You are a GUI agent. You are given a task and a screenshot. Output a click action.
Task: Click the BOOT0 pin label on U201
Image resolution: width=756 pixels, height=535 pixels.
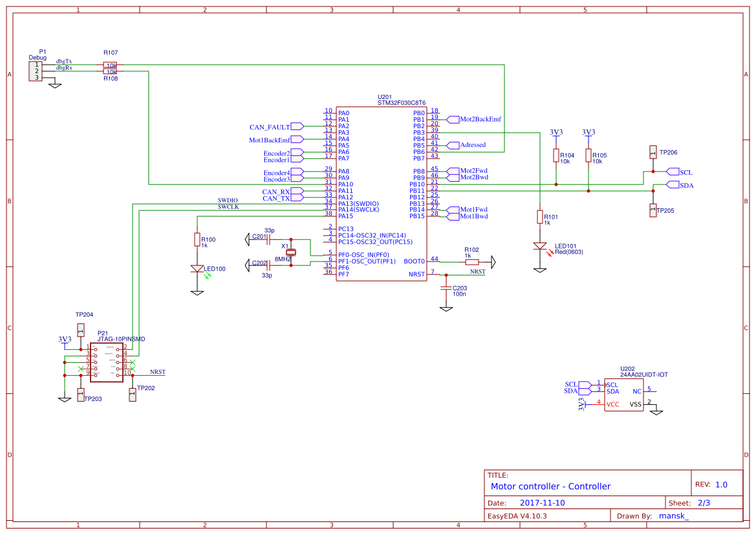click(x=414, y=261)
